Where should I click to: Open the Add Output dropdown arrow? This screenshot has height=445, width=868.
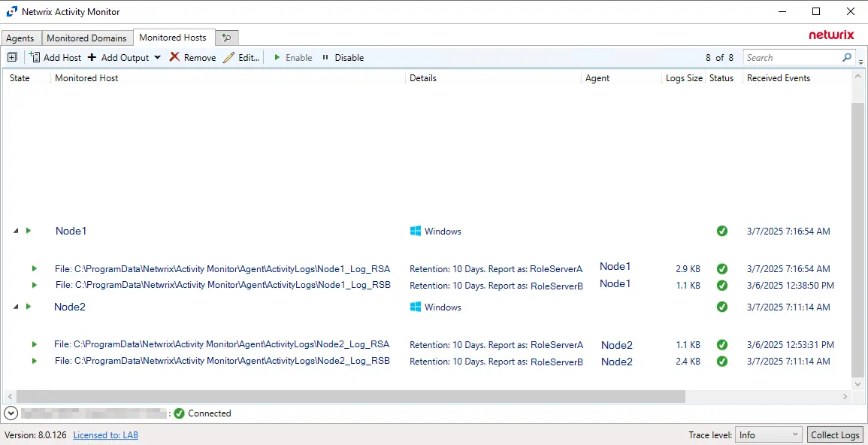pyautogui.click(x=156, y=57)
